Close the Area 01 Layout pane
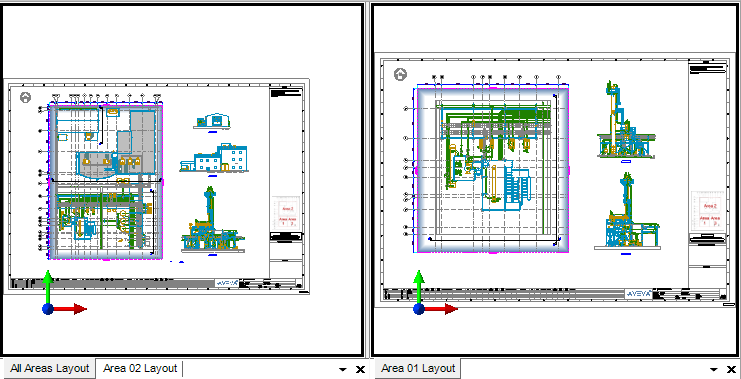 point(731,370)
